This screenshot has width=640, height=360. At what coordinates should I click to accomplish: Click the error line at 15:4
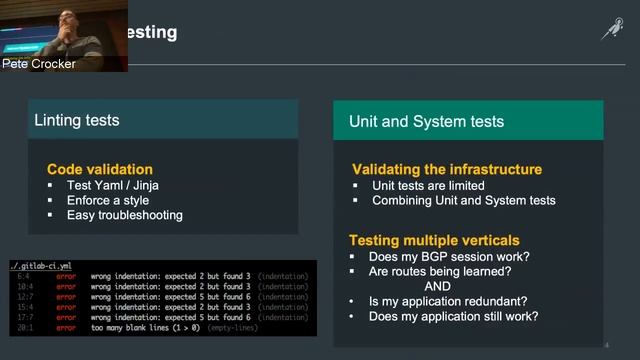pos(162,307)
